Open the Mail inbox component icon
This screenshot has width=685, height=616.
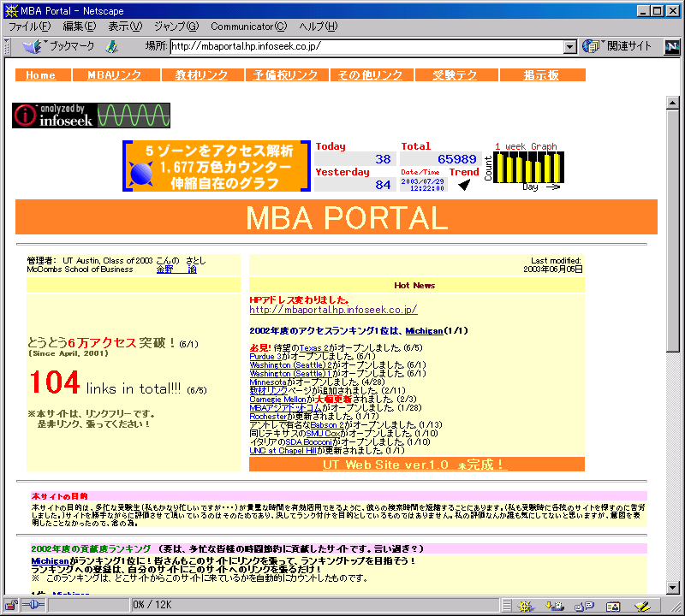[554, 606]
